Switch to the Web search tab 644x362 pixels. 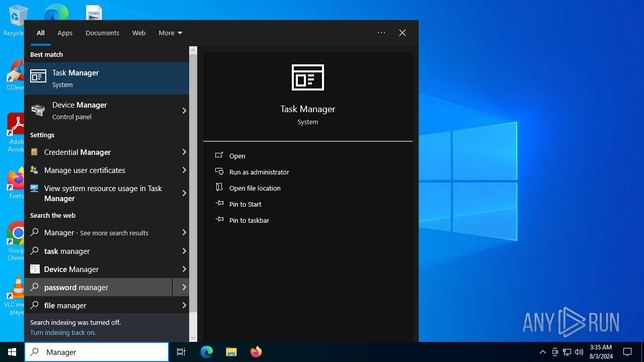pyautogui.click(x=139, y=33)
